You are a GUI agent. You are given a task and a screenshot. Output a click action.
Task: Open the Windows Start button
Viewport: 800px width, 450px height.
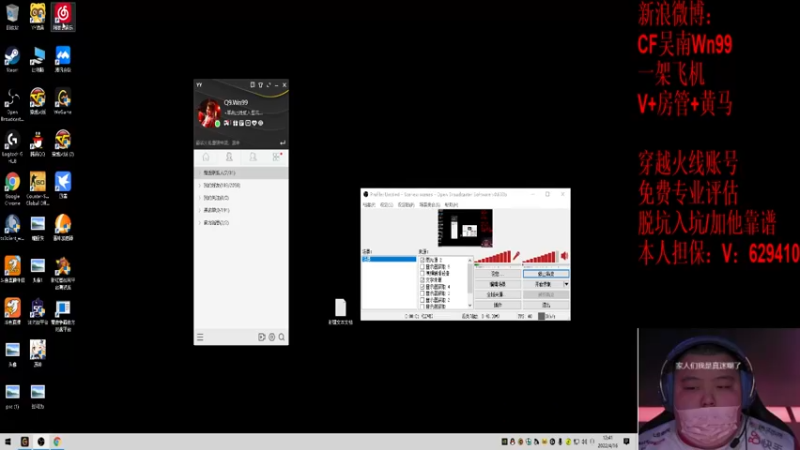pos(8,441)
